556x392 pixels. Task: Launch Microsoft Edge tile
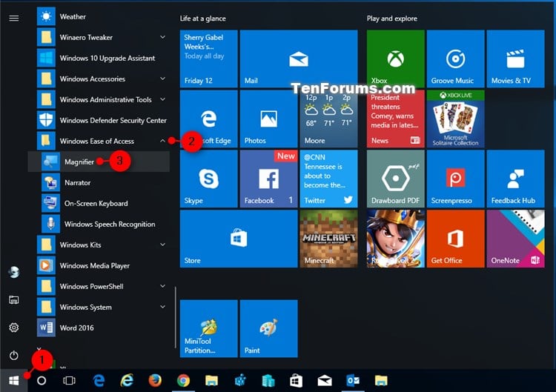click(x=208, y=119)
